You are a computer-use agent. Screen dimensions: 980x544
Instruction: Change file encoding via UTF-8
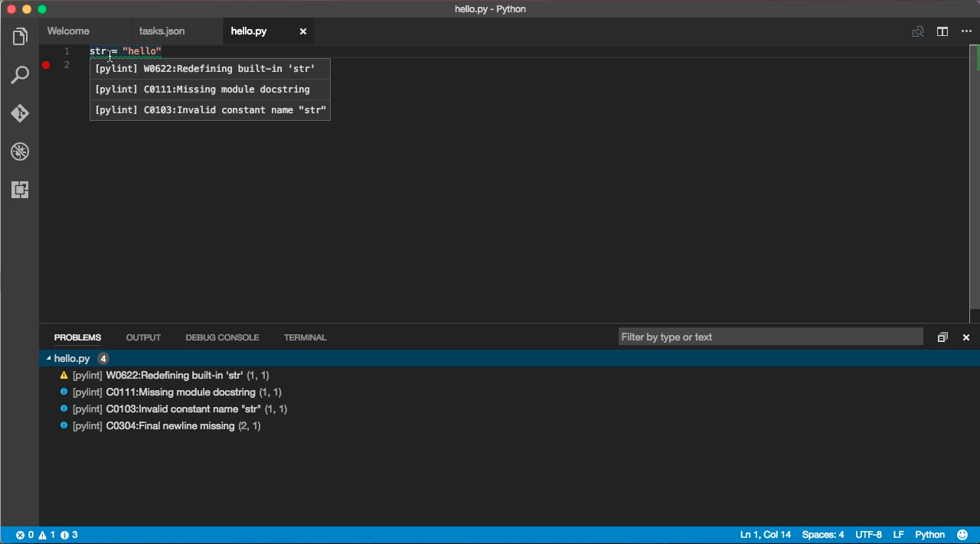[868, 535]
